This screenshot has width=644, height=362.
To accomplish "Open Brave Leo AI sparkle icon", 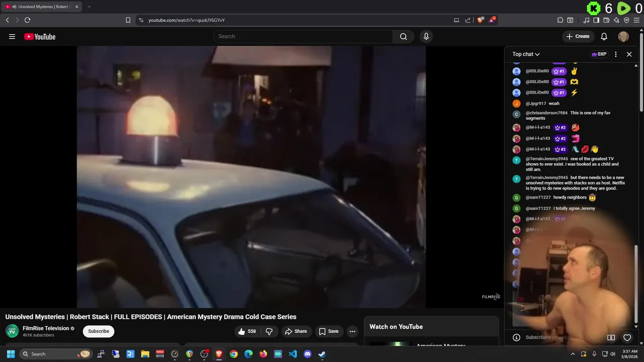I will [x=616, y=20].
